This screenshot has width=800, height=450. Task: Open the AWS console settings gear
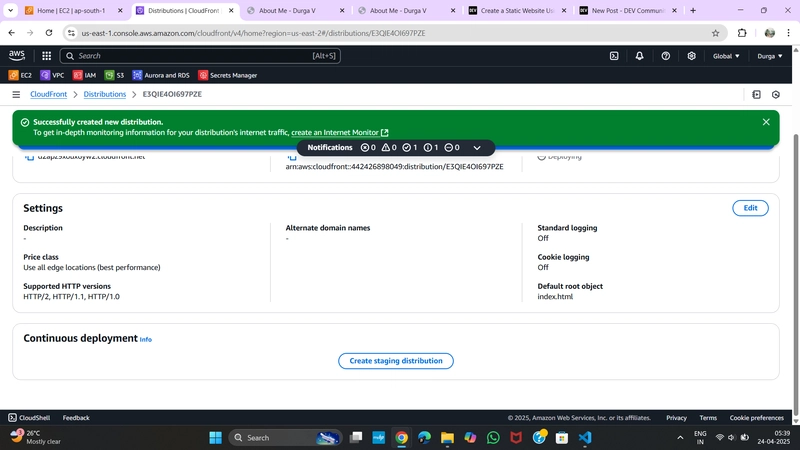[691, 56]
